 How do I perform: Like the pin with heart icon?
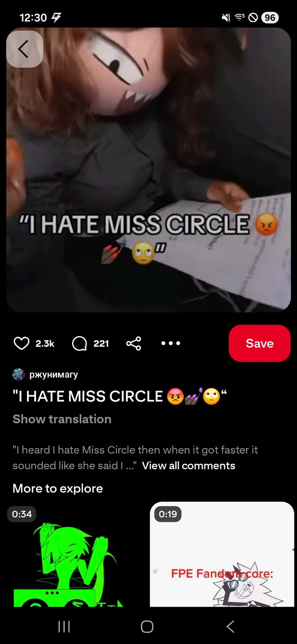22,343
